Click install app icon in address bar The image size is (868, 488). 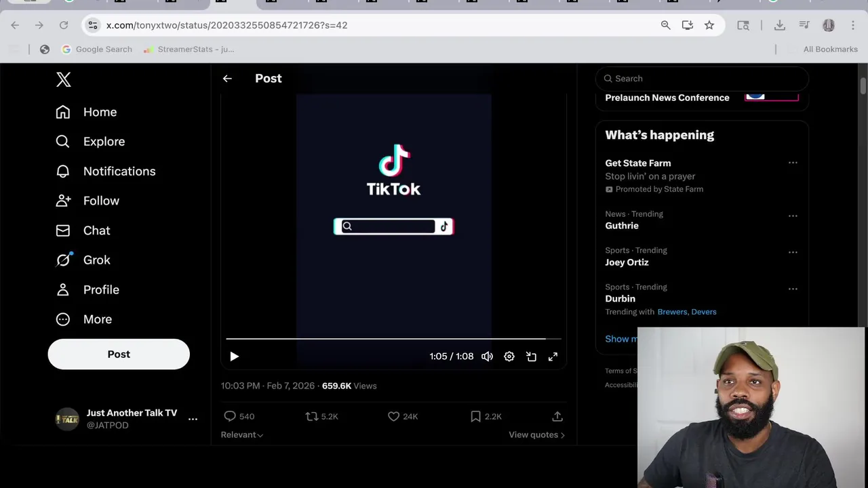tap(688, 25)
